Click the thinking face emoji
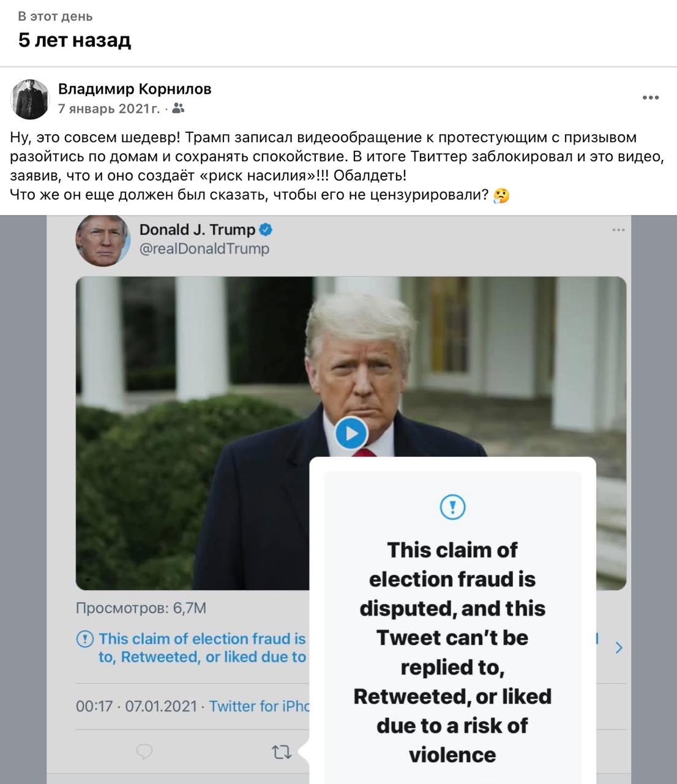The width and height of the screenshot is (677, 784). [501, 195]
